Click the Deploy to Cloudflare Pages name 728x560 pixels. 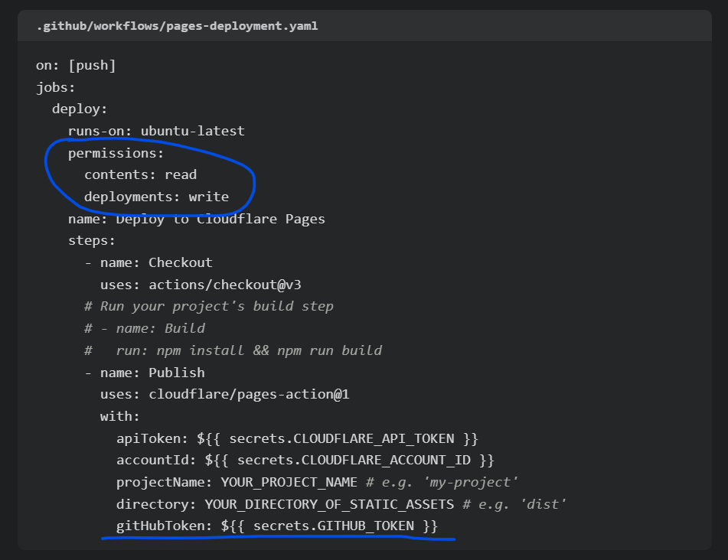pos(197,219)
